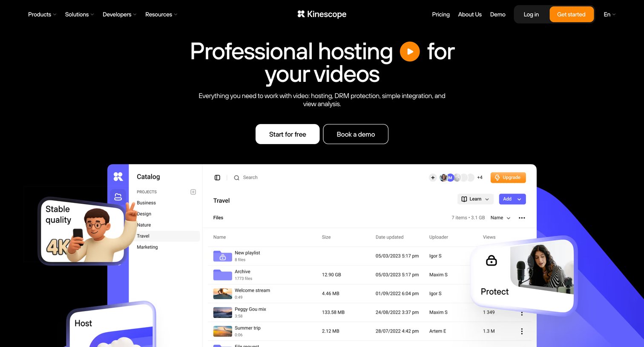Open Archive folder icon
The image size is (644, 347).
click(x=222, y=275)
